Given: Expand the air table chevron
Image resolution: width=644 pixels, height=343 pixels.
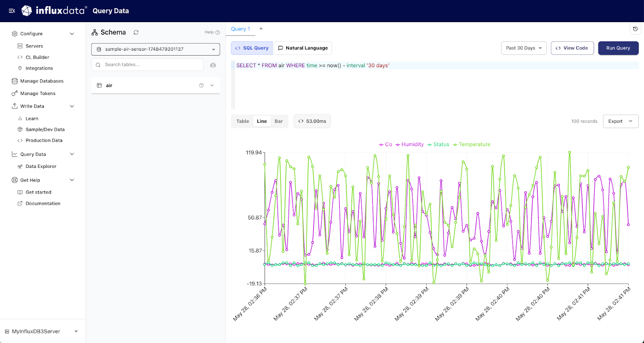Looking at the screenshot, I should [x=212, y=85].
